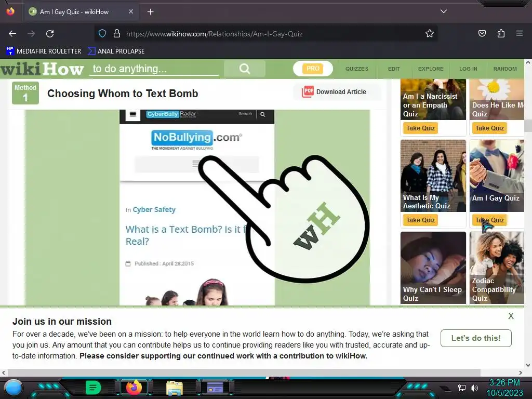Open the What Is My Aesthetic Quiz thumbnail

[433, 176]
